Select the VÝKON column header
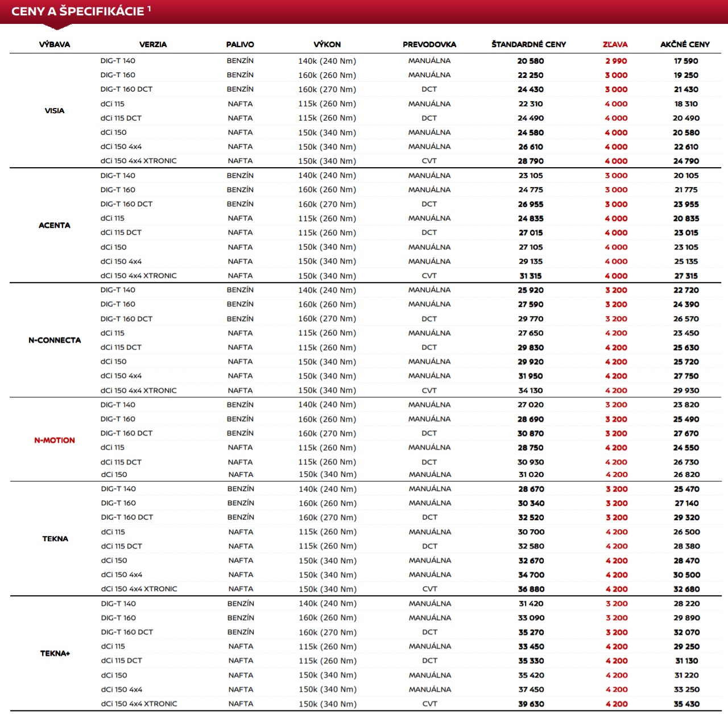The image size is (728, 723). pyautogui.click(x=327, y=44)
